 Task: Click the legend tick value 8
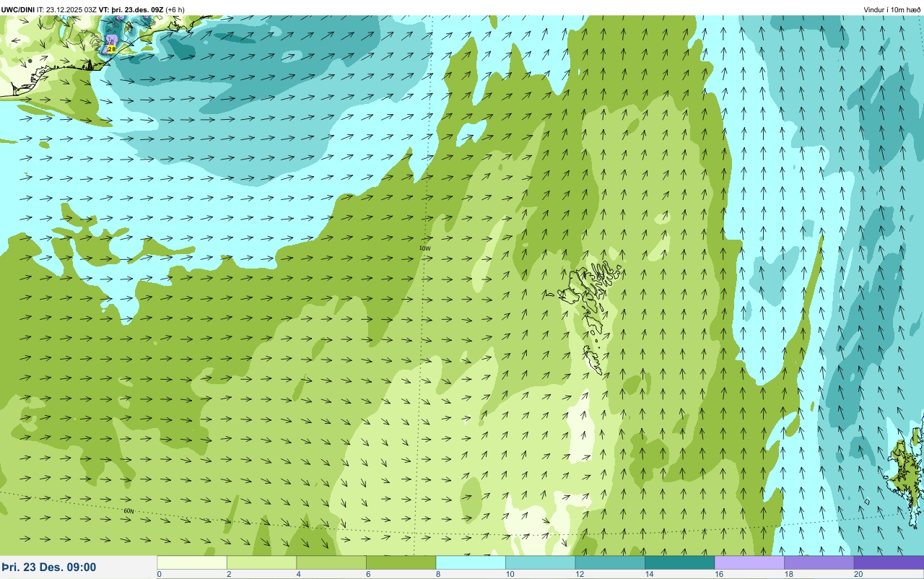tap(437, 574)
